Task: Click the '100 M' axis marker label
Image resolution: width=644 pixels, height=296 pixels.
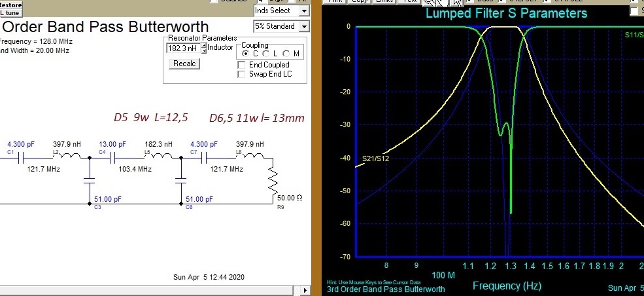Action: [443, 275]
